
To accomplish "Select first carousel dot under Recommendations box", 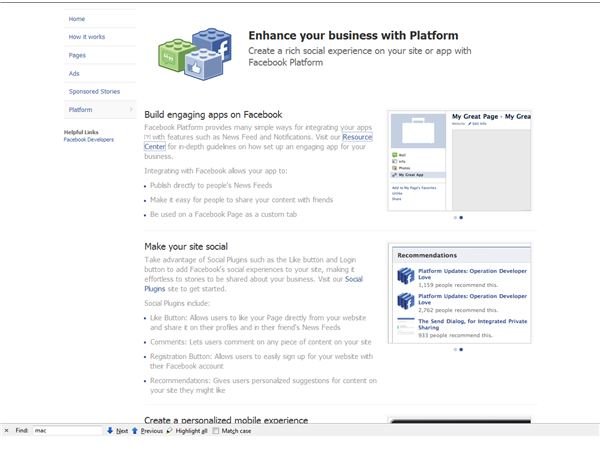I will pyautogui.click(x=455, y=349).
